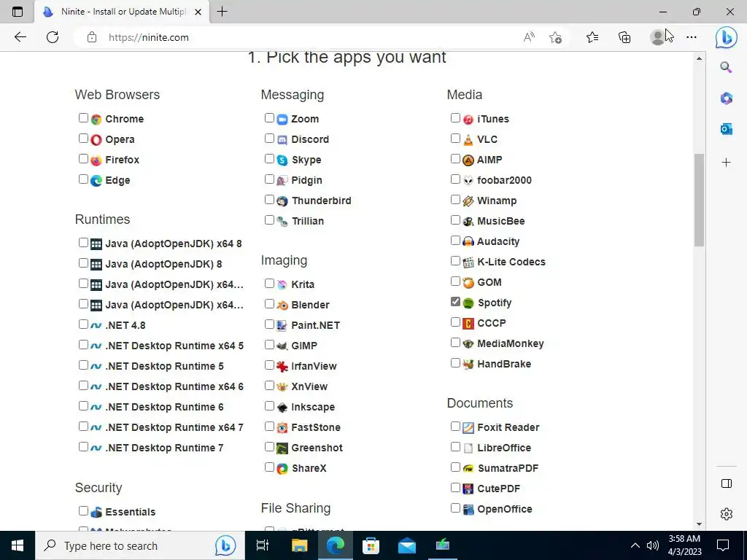This screenshot has height=560, width=747.
Task: Open Outlook from the Edge sidebar
Action: [726, 128]
